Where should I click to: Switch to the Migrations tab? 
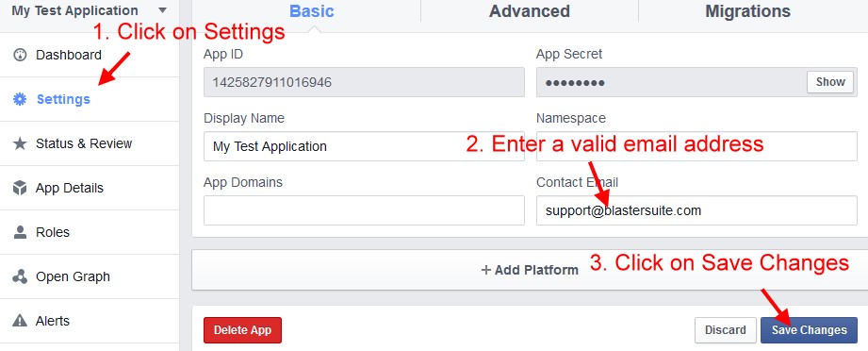click(x=747, y=11)
